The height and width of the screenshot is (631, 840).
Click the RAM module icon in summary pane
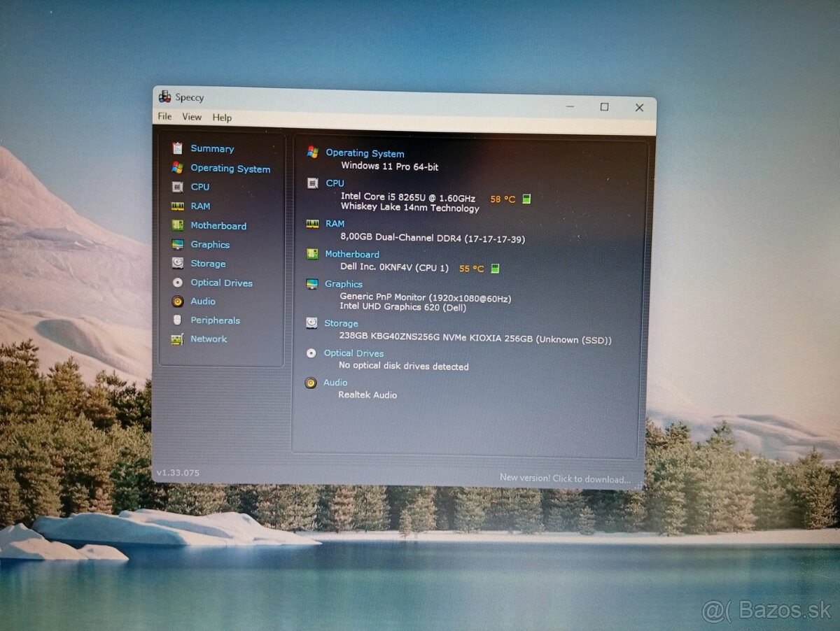tap(312, 224)
